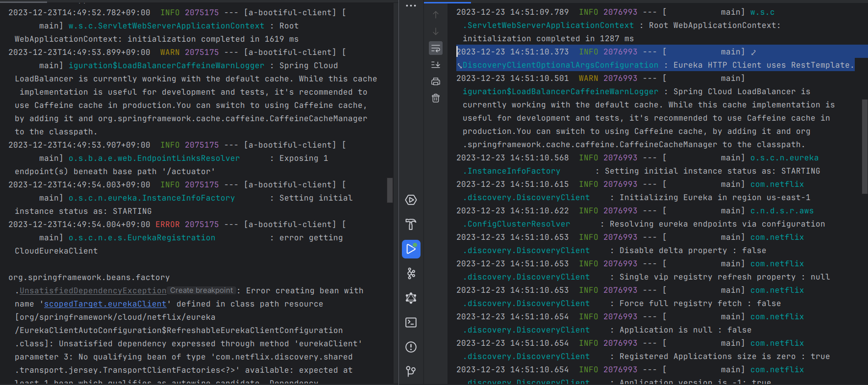Open the Build hammer tool window
The height and width of the screenshot is (385, 868).
[x=411, y=224]
